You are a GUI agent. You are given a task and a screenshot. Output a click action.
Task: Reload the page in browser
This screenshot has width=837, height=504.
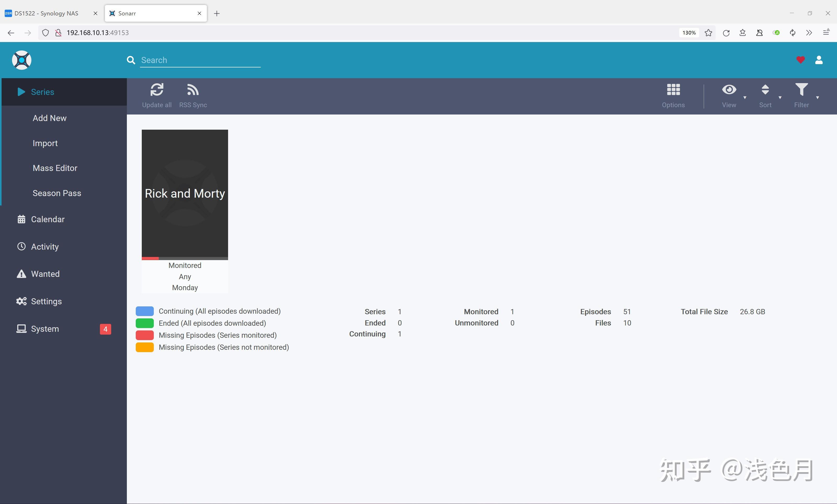[726, 33]
